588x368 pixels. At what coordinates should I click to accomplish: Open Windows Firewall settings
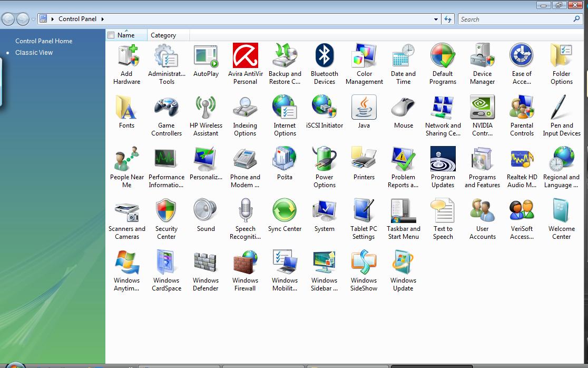point(245,263)
